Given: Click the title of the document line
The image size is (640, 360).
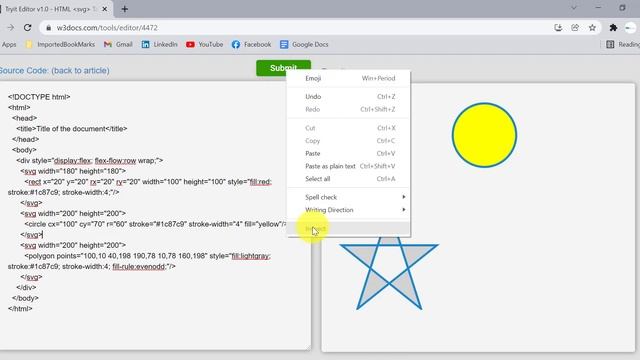Looking at the screenshot, I should 71,129.
